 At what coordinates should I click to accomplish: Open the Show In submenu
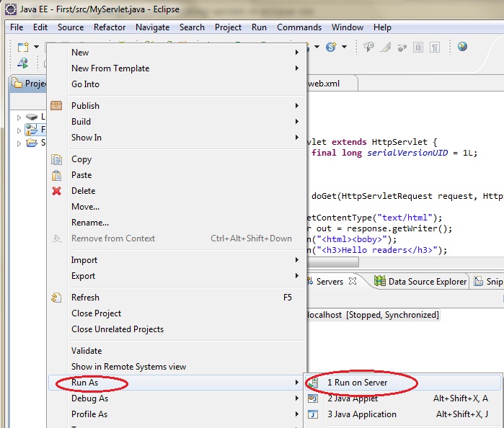177,138
